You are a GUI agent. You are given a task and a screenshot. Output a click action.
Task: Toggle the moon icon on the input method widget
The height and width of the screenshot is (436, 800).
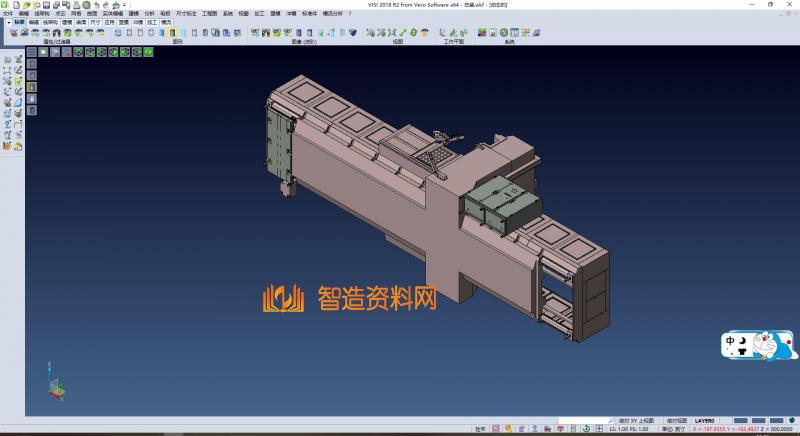click(x=745, y=341)
